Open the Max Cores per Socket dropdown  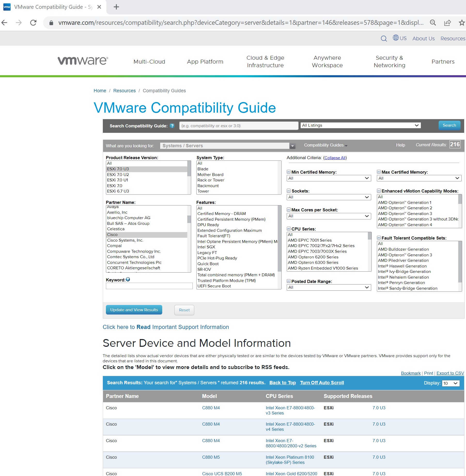(x=329, y=216)
